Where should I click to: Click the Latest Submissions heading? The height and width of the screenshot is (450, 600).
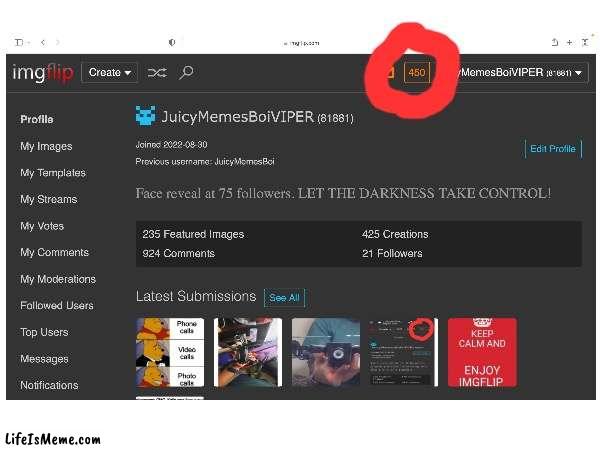(196, 297)
